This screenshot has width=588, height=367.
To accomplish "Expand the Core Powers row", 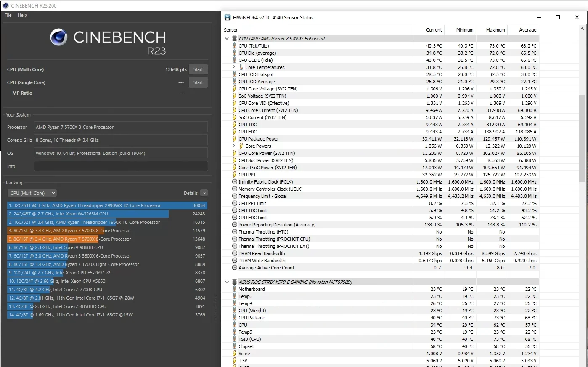I will pos(234,146).
